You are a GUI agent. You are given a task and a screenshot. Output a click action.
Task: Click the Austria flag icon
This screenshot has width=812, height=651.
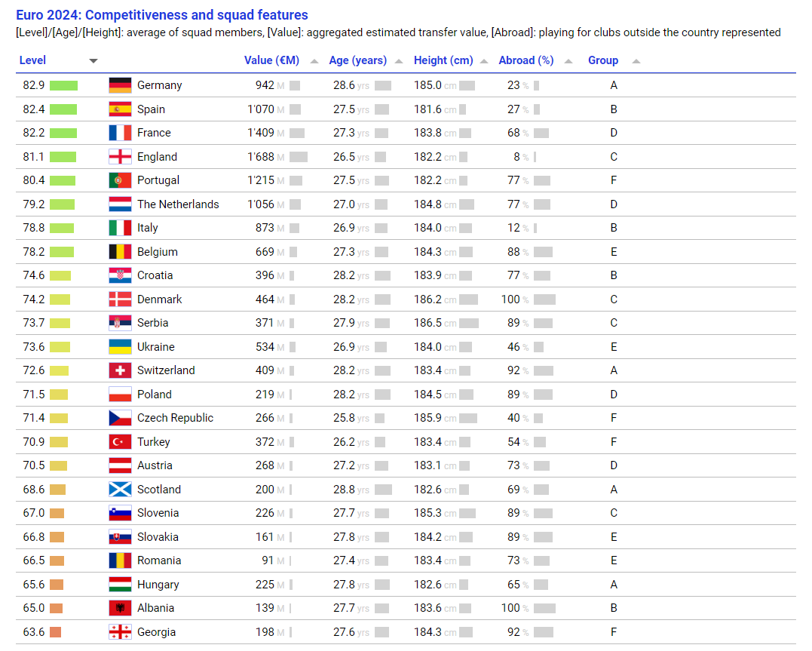[x=120, y=465]
